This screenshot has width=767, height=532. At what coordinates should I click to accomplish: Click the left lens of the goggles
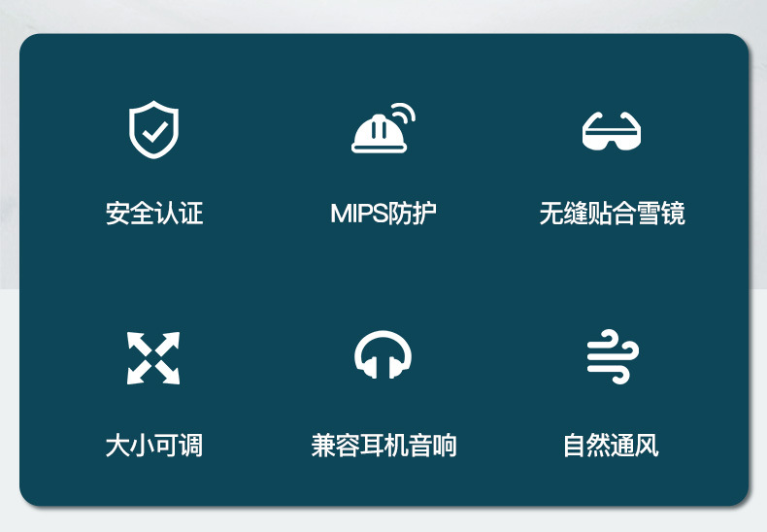pos(596,142)
